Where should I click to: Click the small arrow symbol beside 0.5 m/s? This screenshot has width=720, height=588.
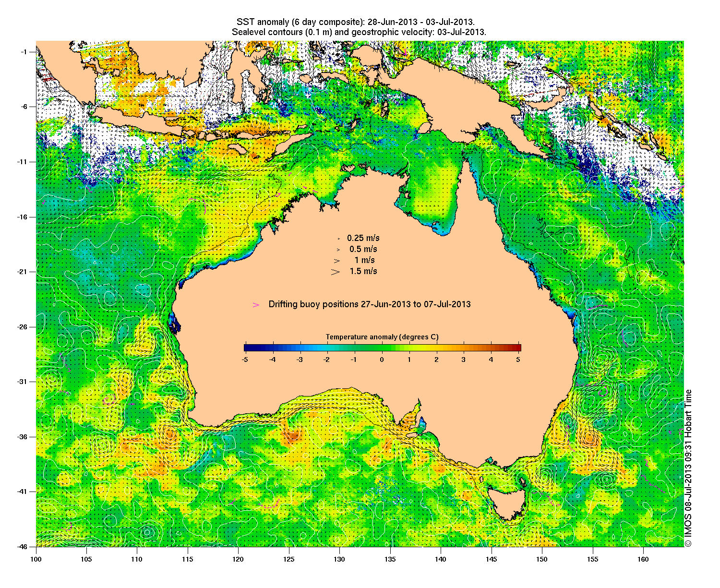(338, 250)
